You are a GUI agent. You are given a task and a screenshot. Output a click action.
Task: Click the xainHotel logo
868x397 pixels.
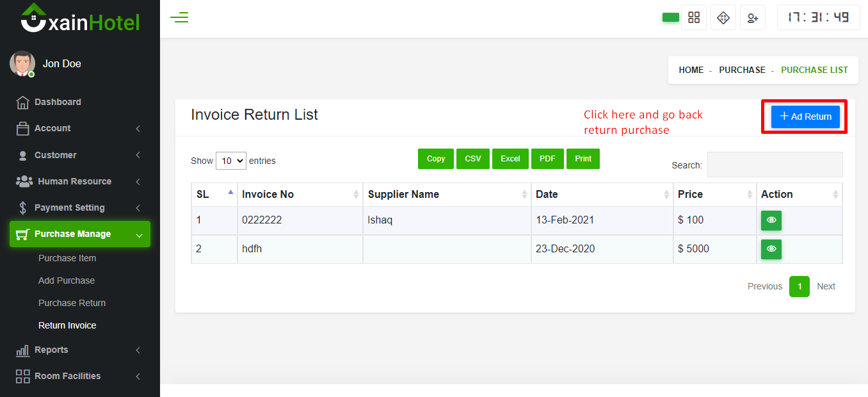(80, 19)
